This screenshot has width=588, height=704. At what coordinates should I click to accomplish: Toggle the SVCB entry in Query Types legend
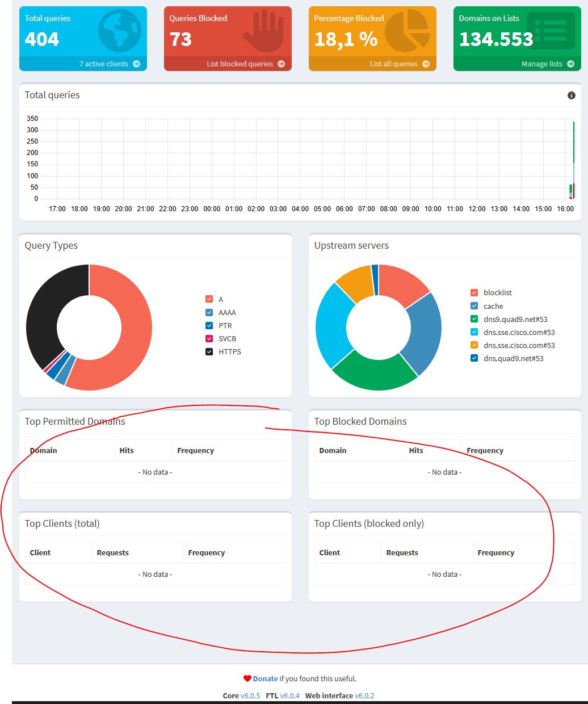(x=209, y=338)
